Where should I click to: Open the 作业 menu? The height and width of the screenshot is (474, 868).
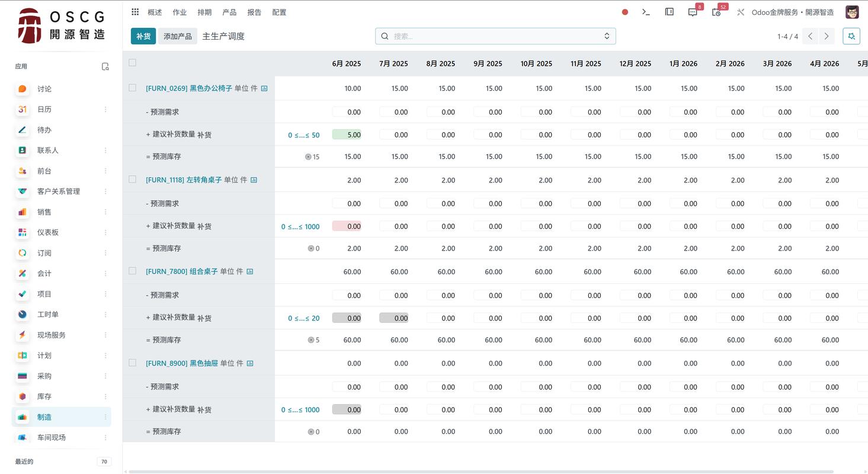pyautogui.click(x=180, y=12)
